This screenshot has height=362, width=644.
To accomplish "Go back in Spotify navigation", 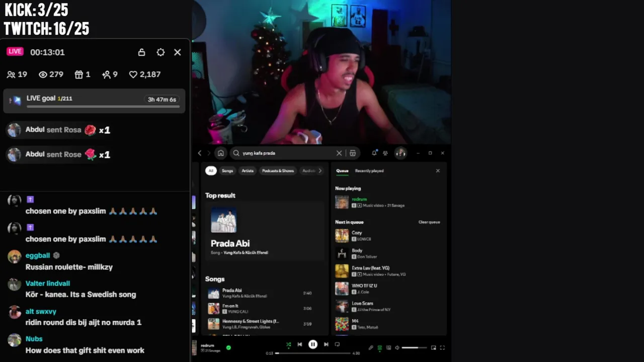I will click(x=200, y=153).
